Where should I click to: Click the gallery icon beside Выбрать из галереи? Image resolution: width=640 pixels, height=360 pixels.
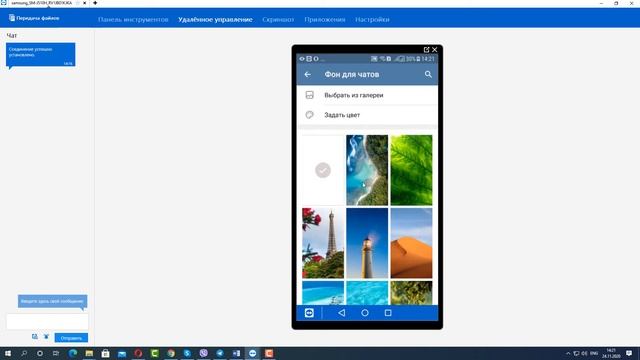point(309,95)
